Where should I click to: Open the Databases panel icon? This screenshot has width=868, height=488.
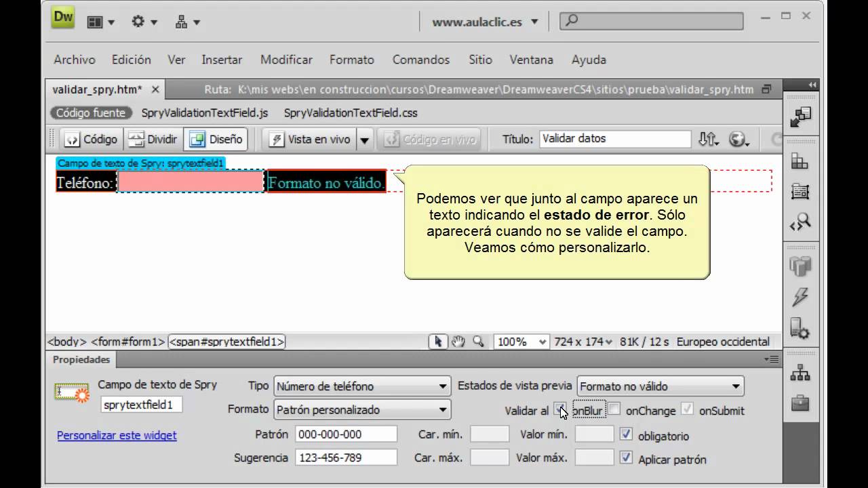click(800, 266)
